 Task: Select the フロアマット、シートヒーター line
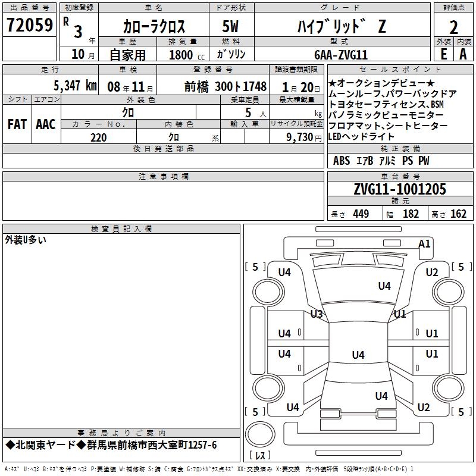[389, 126]
